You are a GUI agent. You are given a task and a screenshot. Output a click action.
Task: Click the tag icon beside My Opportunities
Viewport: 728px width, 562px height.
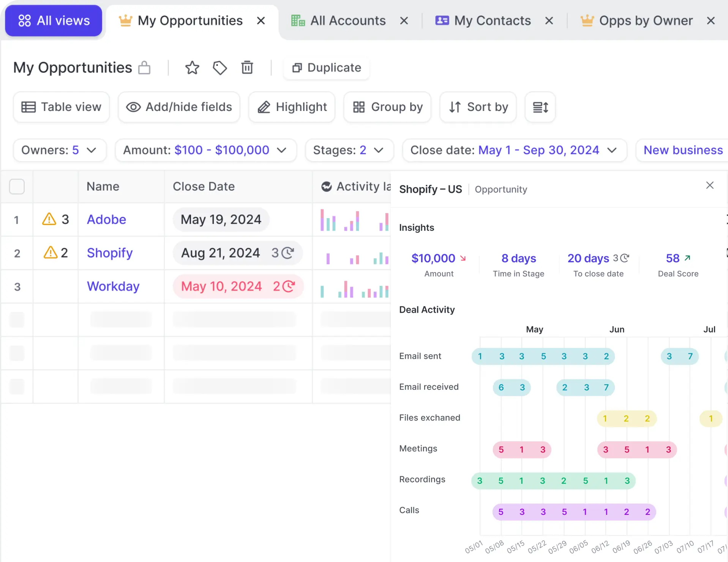click(220, 68)
